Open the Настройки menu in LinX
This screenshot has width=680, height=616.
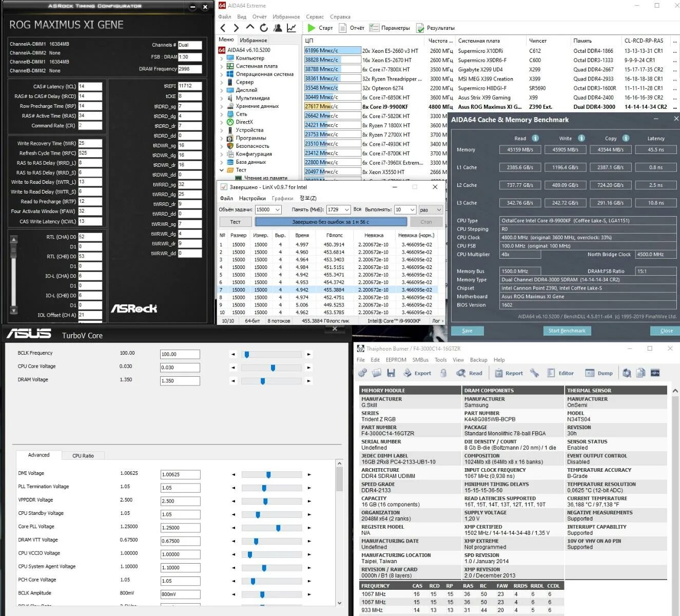pos(252,198)
